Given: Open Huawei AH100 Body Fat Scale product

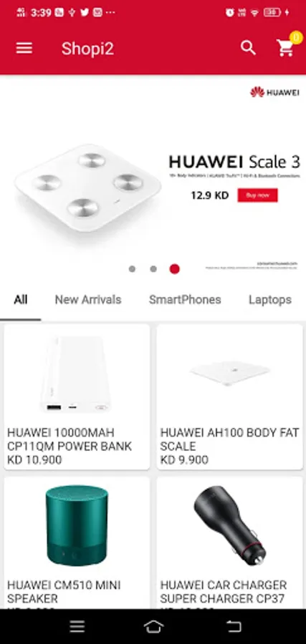Looking at the screenshot, I should (x=229, y=396).
